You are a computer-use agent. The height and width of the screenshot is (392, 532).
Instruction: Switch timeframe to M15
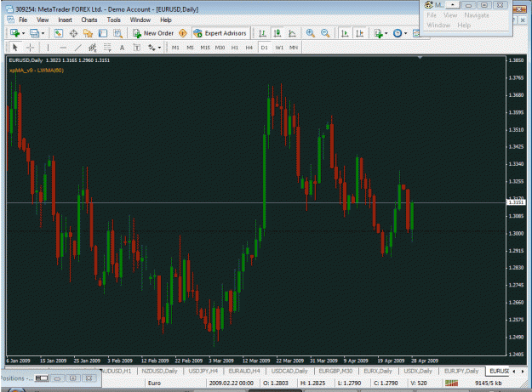(x=205, y=48)
